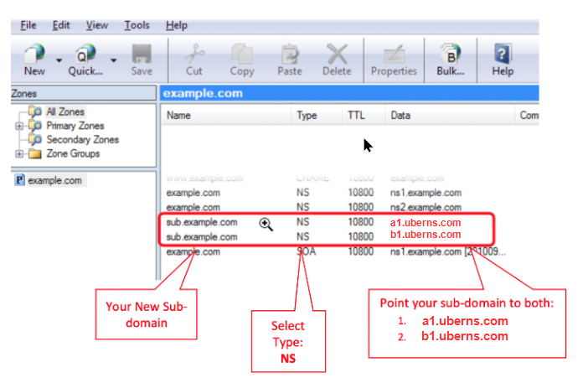Click the Copy toolbar icon
This screenshot has height=383, width=588.
[x=242, y=54]
